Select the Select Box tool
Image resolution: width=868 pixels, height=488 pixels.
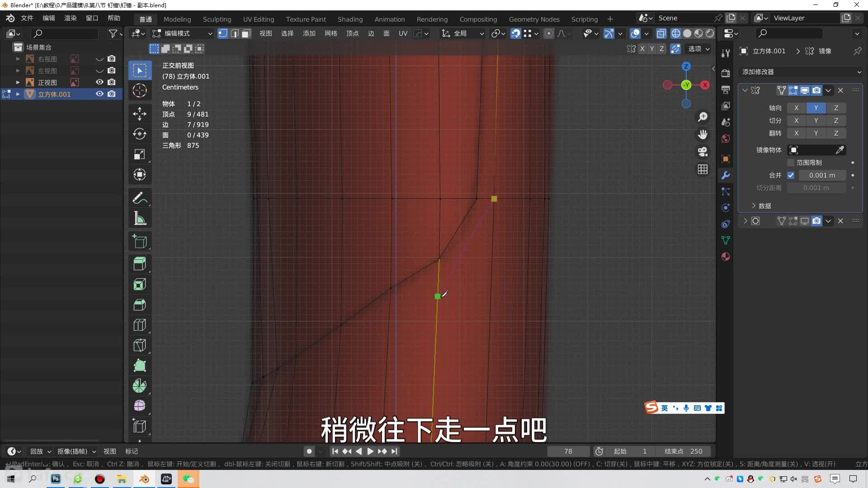[140, 70]
